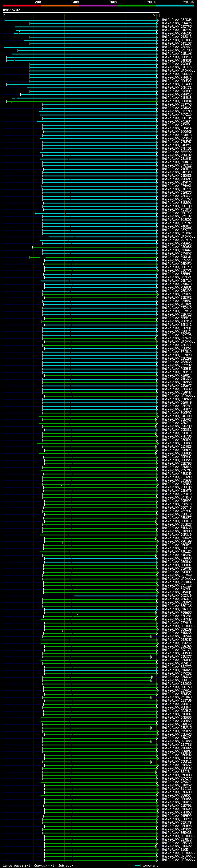Screen dimensions: 197x868
Task: Click the UniRef100_B4FRQ1 hit name
Action: coord(177,61)
